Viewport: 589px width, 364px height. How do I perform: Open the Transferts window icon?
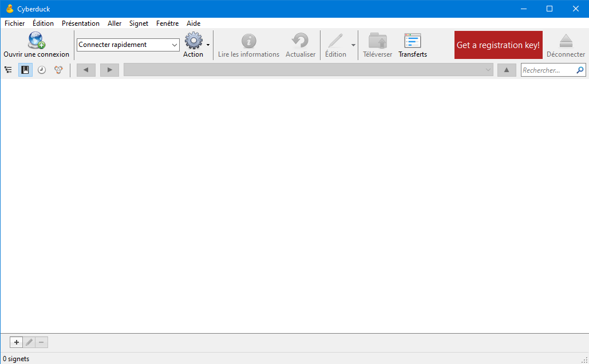point(413,41)
